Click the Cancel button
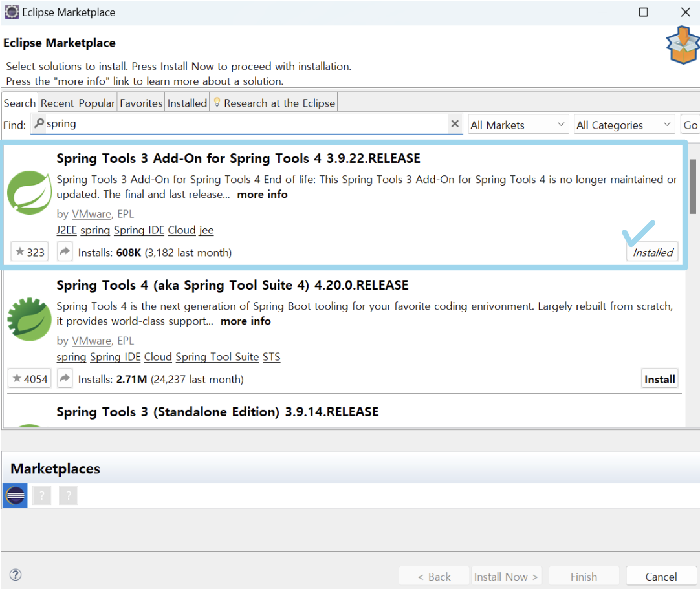The image size is (700, 589). click(661, 577)
